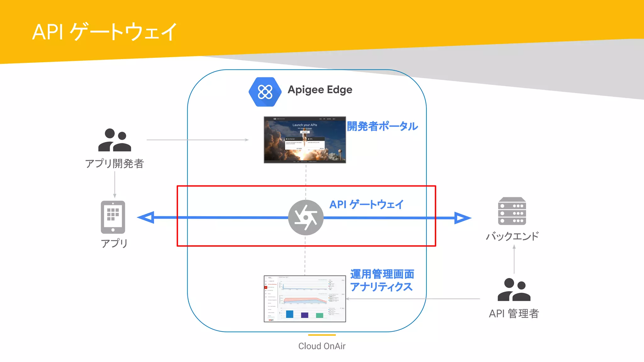Select the API administrator people icon
644x362 pixels.
pyautogui.click(x=514, y=290)
